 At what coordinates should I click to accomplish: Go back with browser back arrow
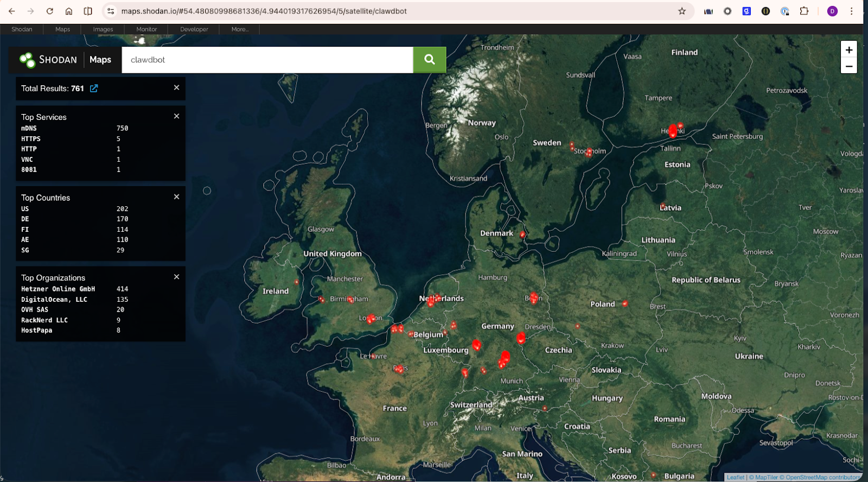[11, 11]
